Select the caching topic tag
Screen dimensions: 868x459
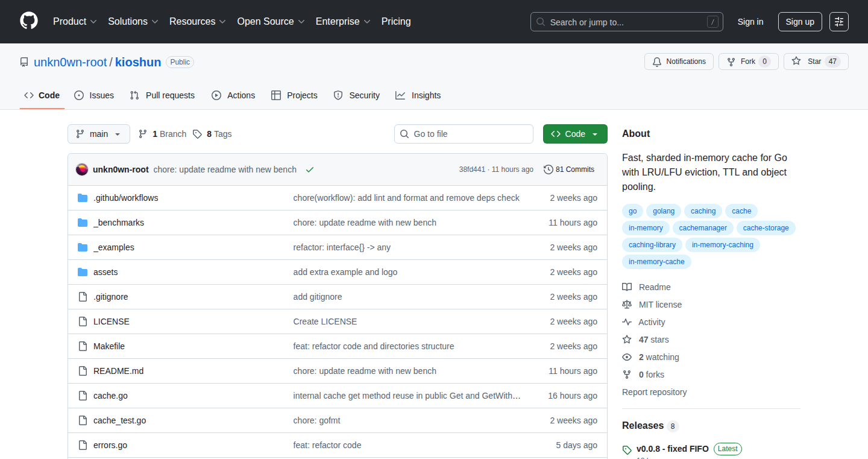tap(703, 211)
